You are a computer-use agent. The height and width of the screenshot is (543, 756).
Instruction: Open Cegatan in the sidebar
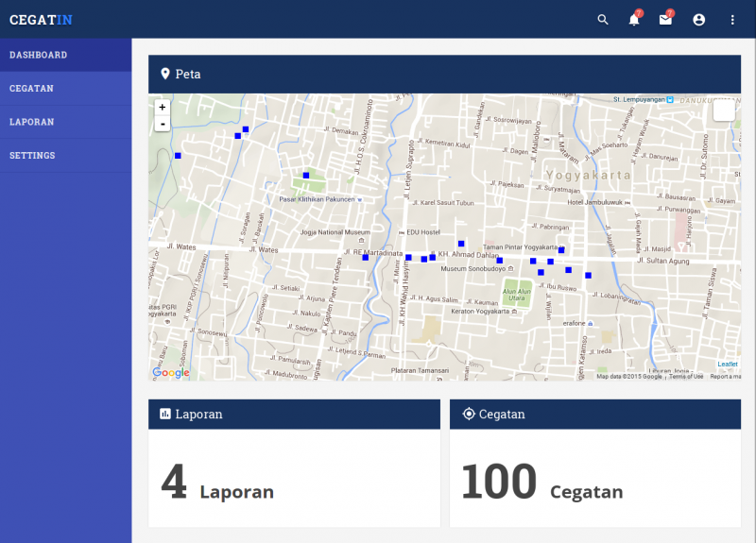tap(31, 88)
